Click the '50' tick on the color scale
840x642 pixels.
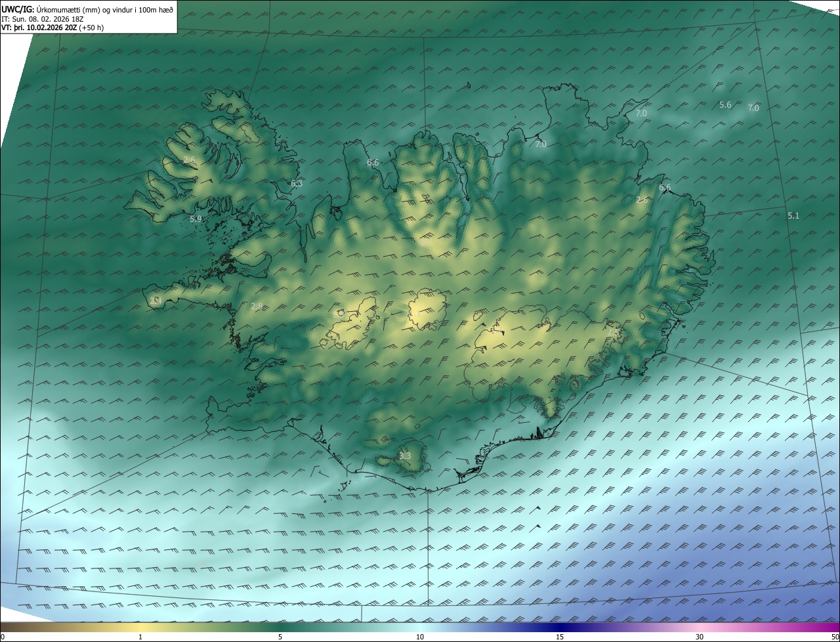(835, 637)
